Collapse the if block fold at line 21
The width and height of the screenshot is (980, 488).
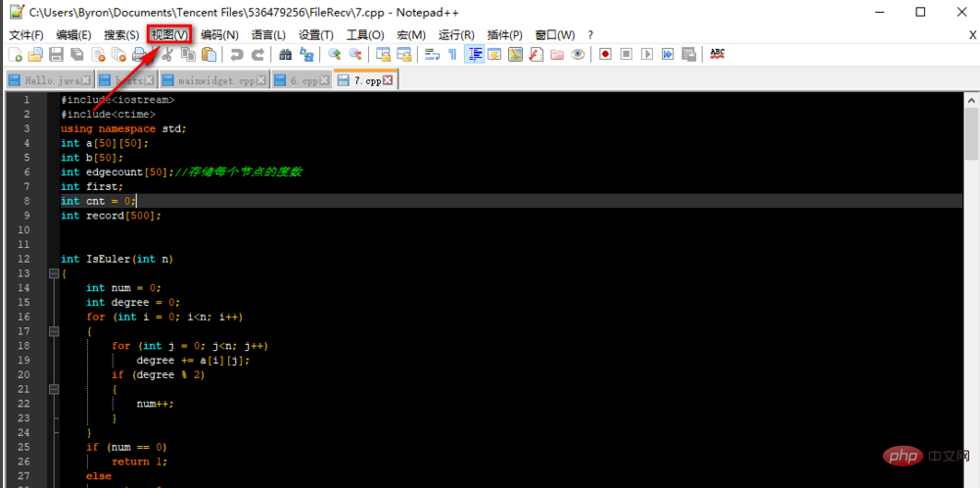[x=52, y=389]
